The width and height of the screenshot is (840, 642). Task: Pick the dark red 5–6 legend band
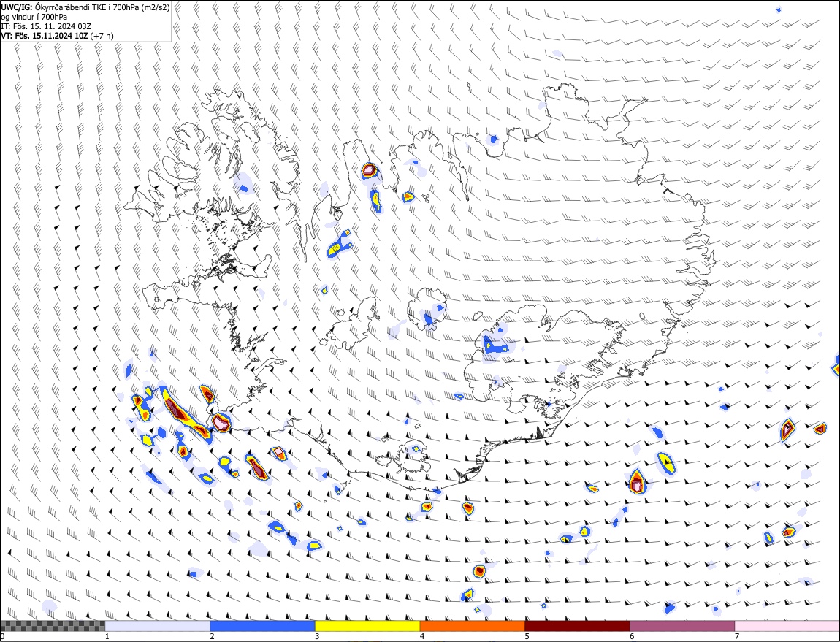pyautogui.click(x=578, y=626)
